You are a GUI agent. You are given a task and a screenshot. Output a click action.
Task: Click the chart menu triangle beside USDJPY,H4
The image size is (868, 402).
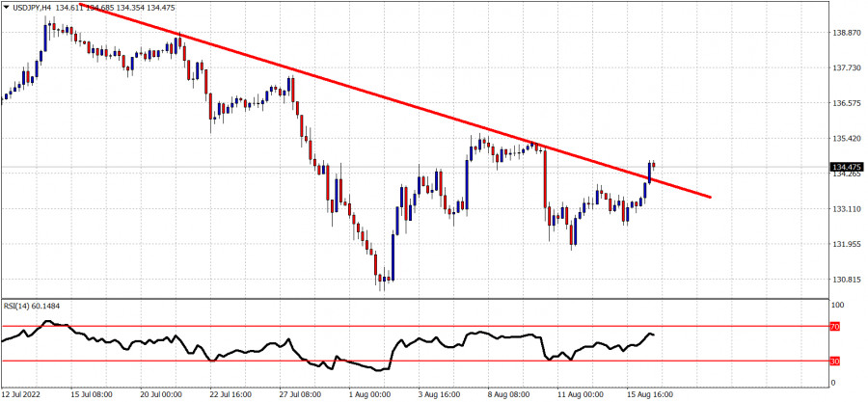pyautogui.click(x=5, y=7)
